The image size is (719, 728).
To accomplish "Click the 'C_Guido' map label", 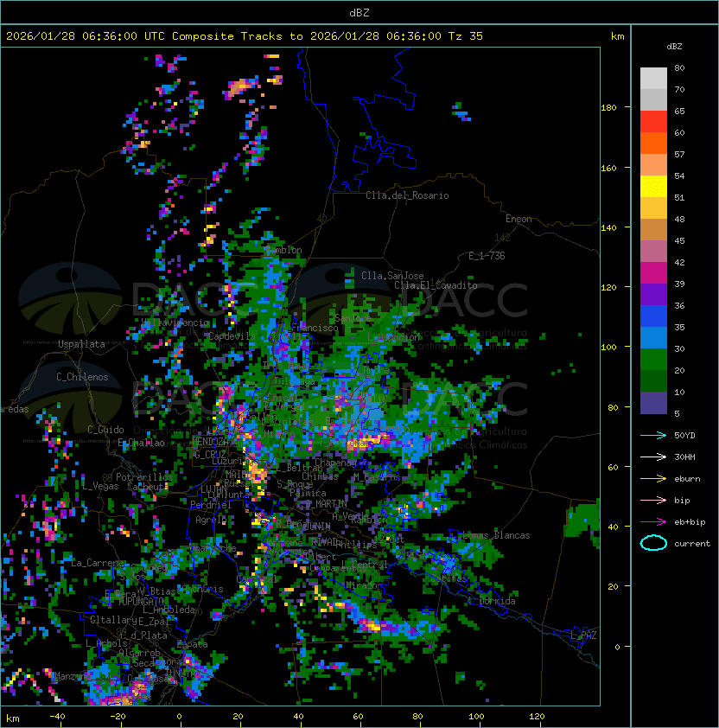I will click(x=105, y=430).
